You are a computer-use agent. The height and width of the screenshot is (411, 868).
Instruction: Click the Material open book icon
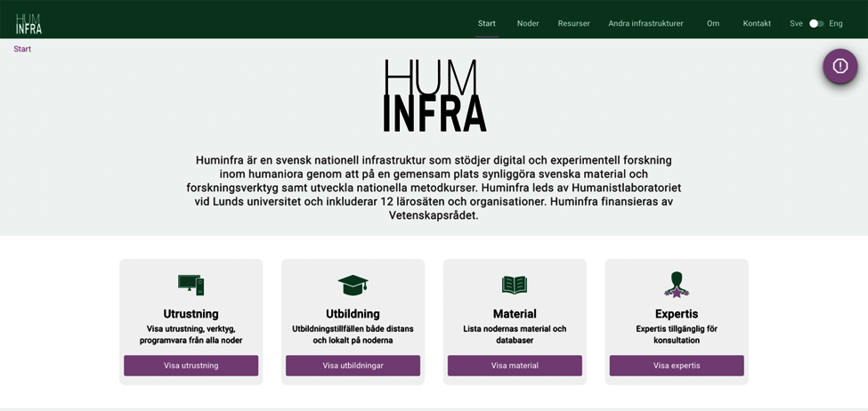click(515, 285)
